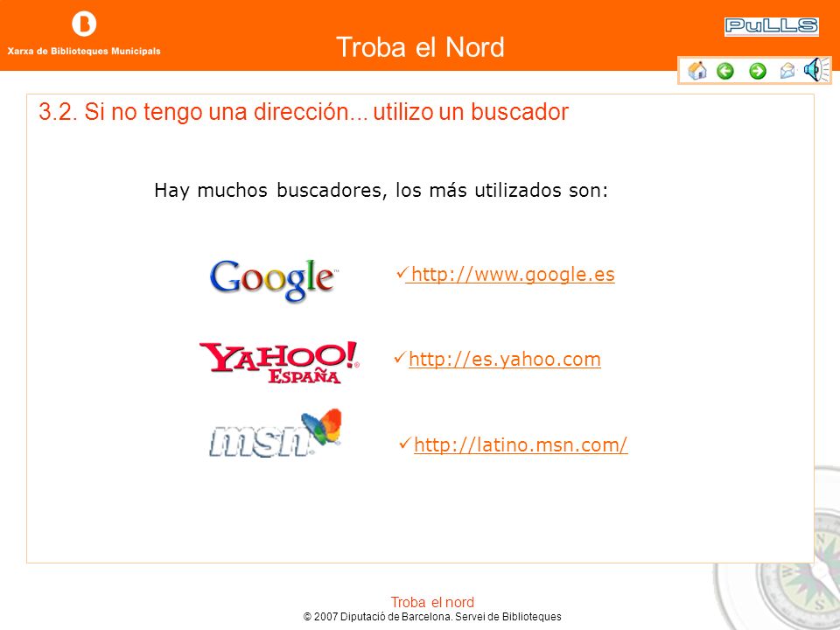Open the envelope mail icon
840x630 pixels.
click(x=787, y=71)
